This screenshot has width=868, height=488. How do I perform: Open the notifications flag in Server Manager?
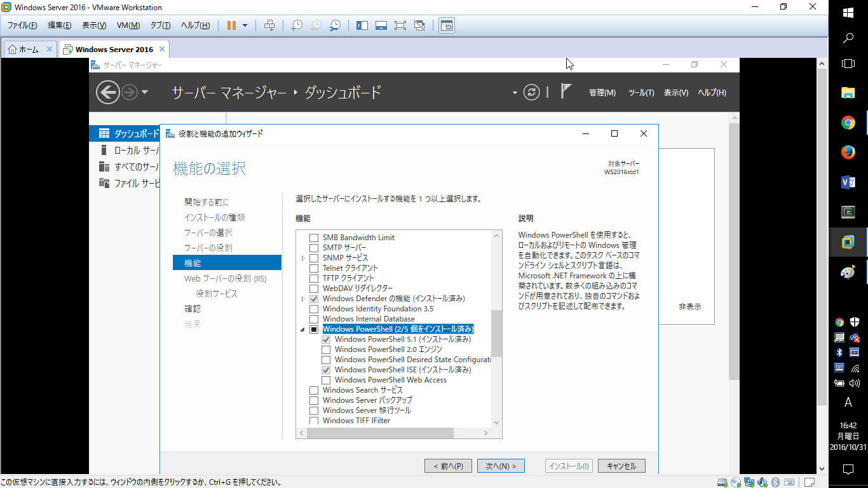[x=566, y=91]
